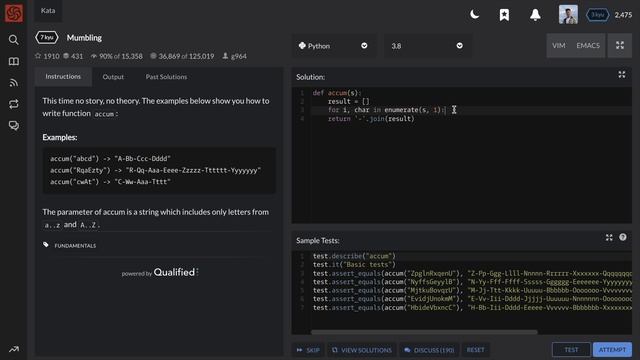The height and width of the screenshot is (360, 640).
Task: Open the Sample Tests help icon
Action: pos(623,237)
